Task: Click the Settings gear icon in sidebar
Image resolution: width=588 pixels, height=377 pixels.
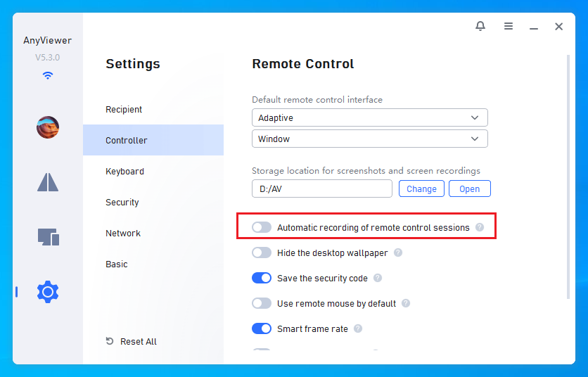Action: 48,291
